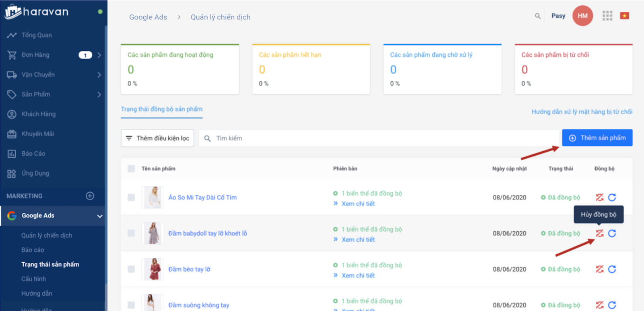Click the Thêm sản phẩm button
The height and width of the screenshot is (311, 644).
click(597, 138)
